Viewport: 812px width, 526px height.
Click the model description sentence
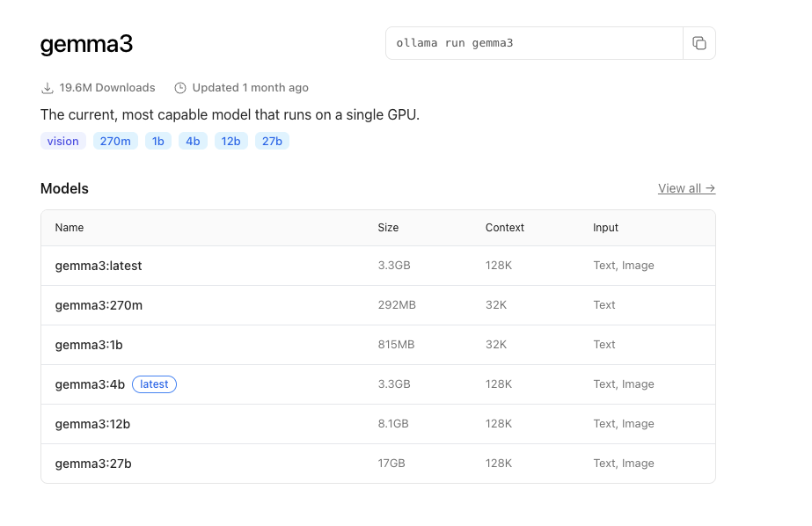pos(230,114)
